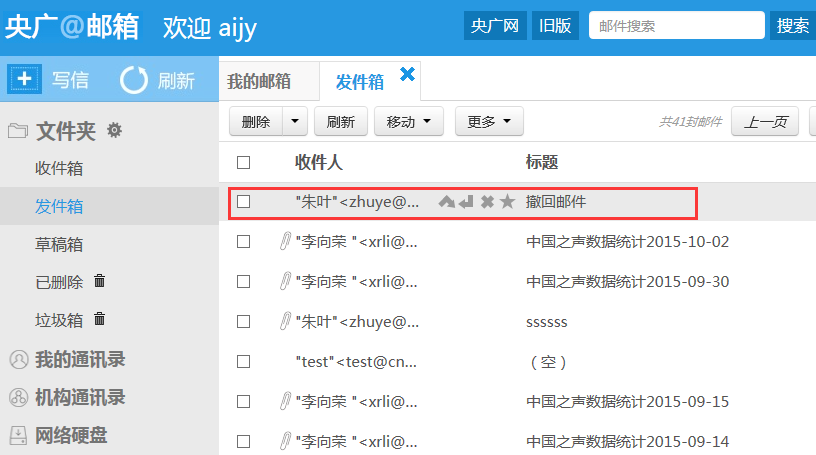Click recipient "test"<test@cn...
Screen dimensions: 816x455
coord(356,361)
